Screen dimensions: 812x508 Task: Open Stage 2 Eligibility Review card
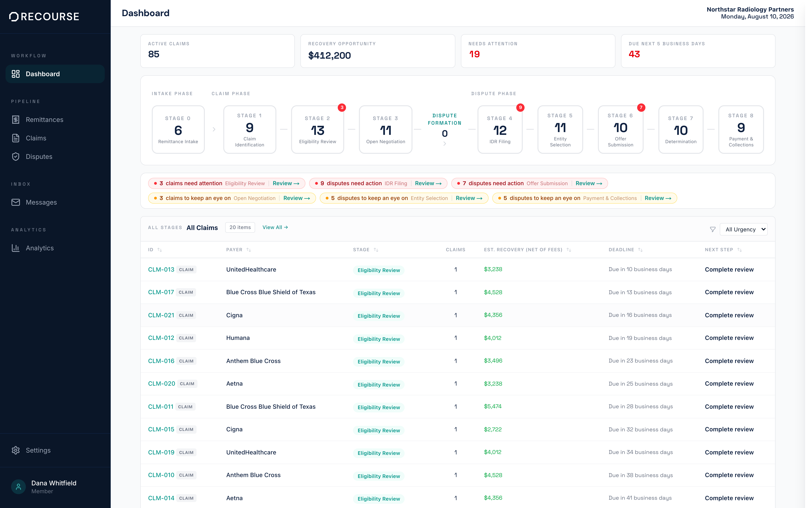(317, 130)
